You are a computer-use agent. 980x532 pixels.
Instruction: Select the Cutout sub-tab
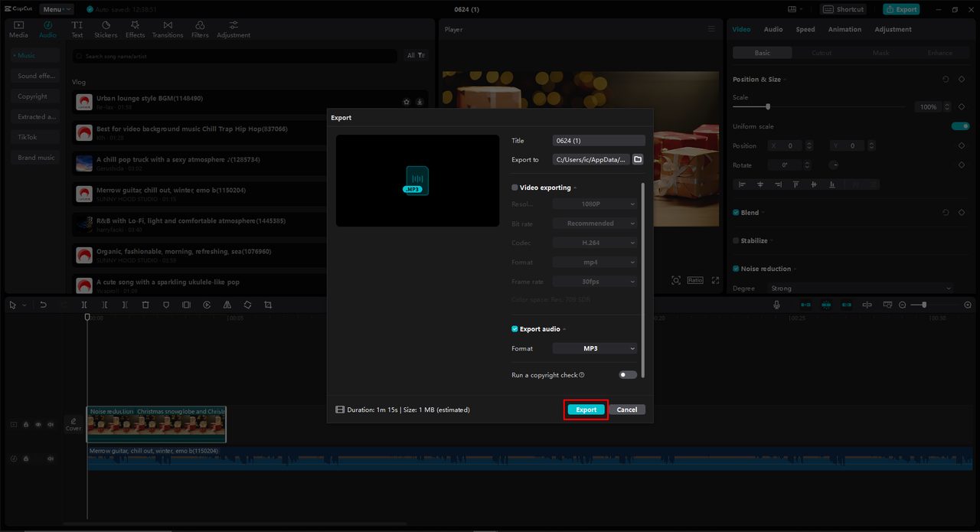click(822, 53)
